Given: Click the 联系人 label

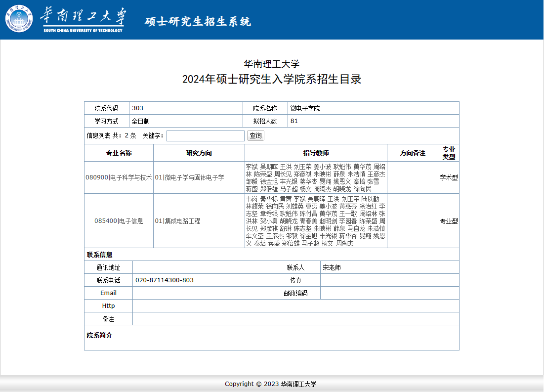Looking at the screenshot, I should pyautogui.click(x=295, y=267).
